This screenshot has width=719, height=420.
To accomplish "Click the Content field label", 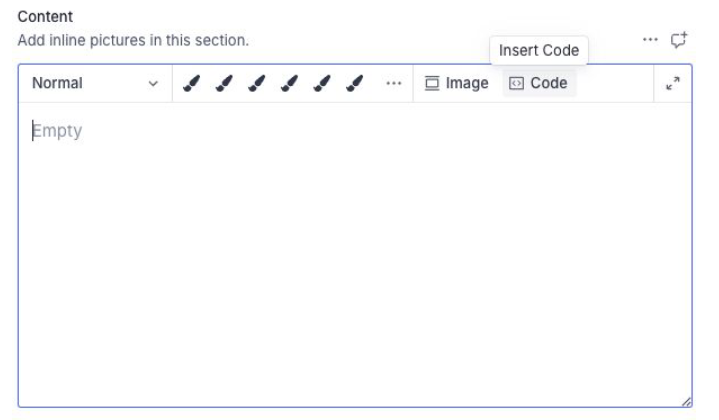I will 45,17.
